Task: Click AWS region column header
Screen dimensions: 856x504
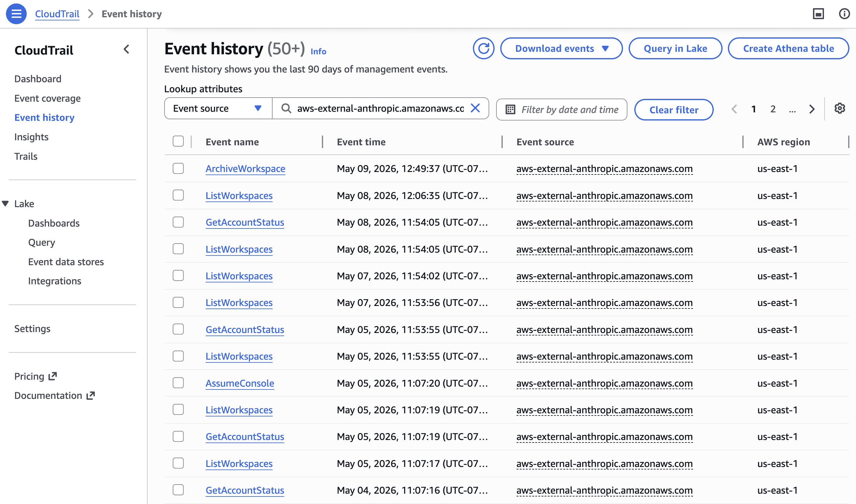Action: point(783,142)
